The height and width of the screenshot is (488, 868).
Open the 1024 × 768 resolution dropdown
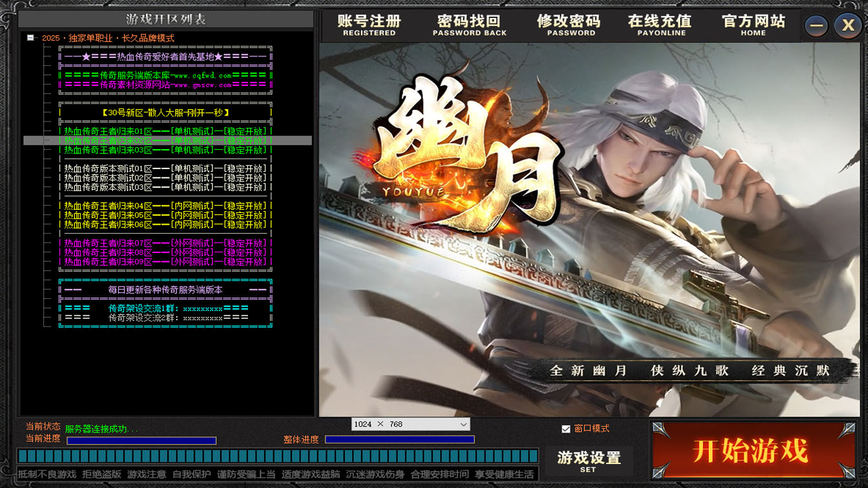click(x=463, y=424)
